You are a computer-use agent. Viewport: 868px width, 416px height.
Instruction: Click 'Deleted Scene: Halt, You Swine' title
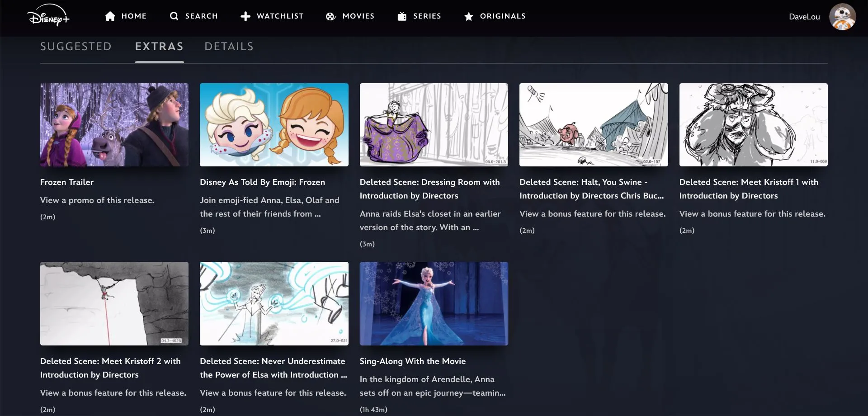592,189
